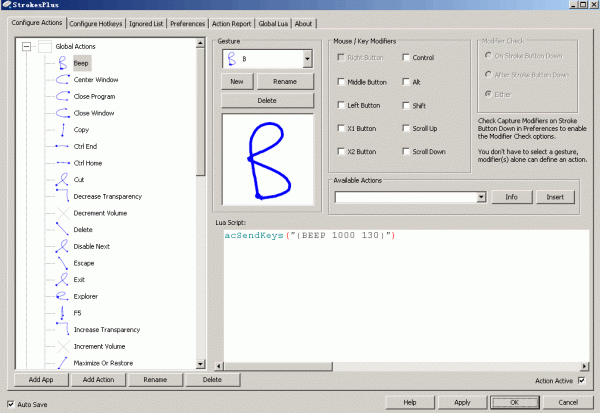Open the Ignored List tab
600x413 pixels.
click(146, 24)
